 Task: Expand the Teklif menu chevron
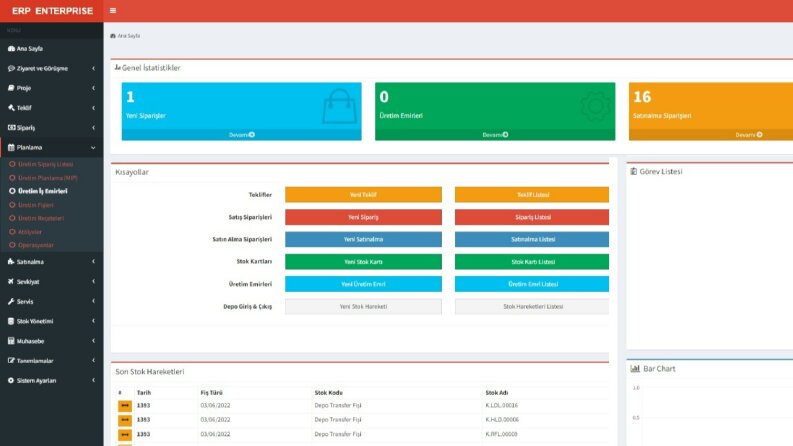(94, 108)
